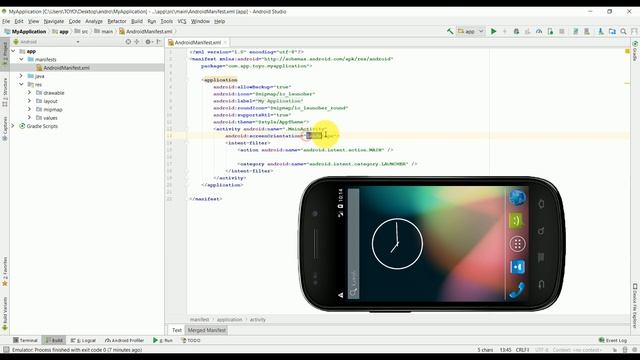The width and height of the screenshot is (640, 360).
Task: Open the Event Log
Action: click(613, 340)
